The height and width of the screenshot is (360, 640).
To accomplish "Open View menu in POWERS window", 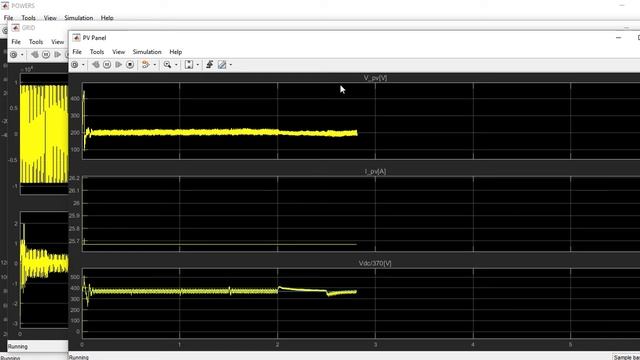I will point(50,18).
